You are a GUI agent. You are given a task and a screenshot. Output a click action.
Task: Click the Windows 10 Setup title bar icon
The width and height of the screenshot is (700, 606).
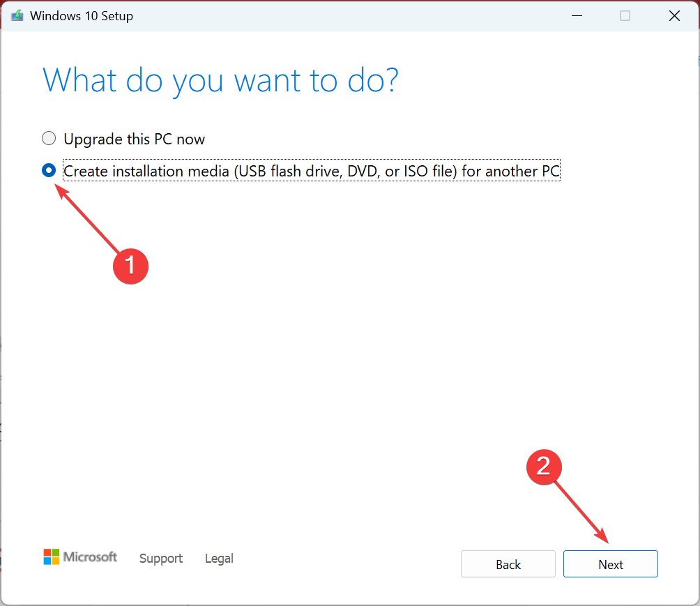pos(17,15)
